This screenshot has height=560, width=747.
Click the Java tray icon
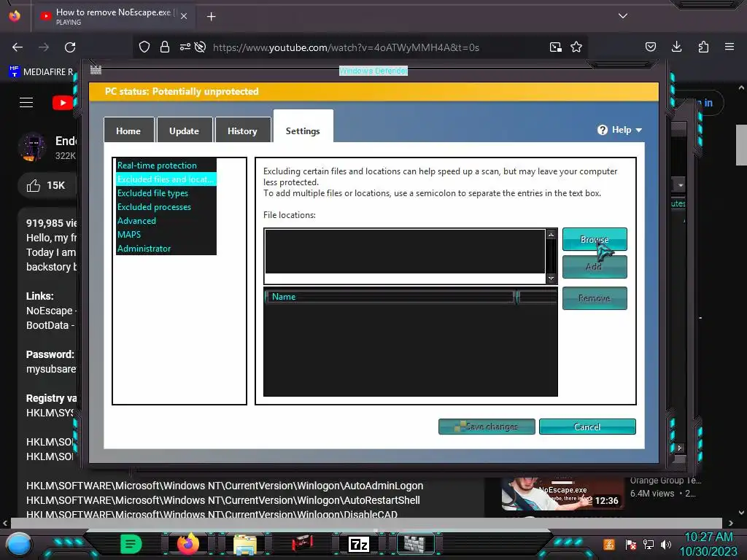(x=609, y=544)
